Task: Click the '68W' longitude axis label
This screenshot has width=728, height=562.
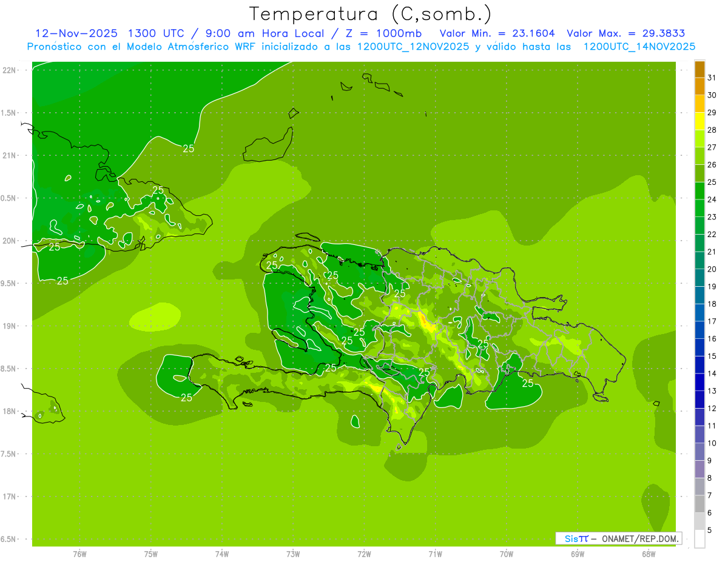Action: point(649,554)
